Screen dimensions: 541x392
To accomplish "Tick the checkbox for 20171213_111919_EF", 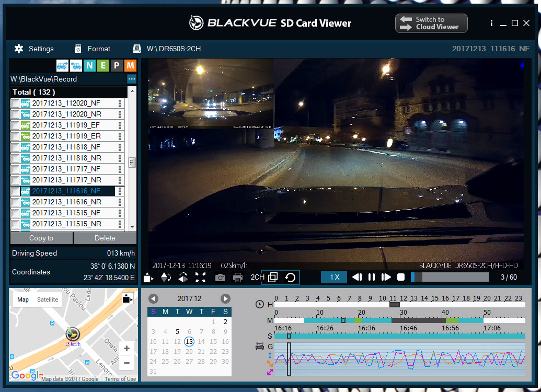I will pyautogui.click(x=15, y=125).
